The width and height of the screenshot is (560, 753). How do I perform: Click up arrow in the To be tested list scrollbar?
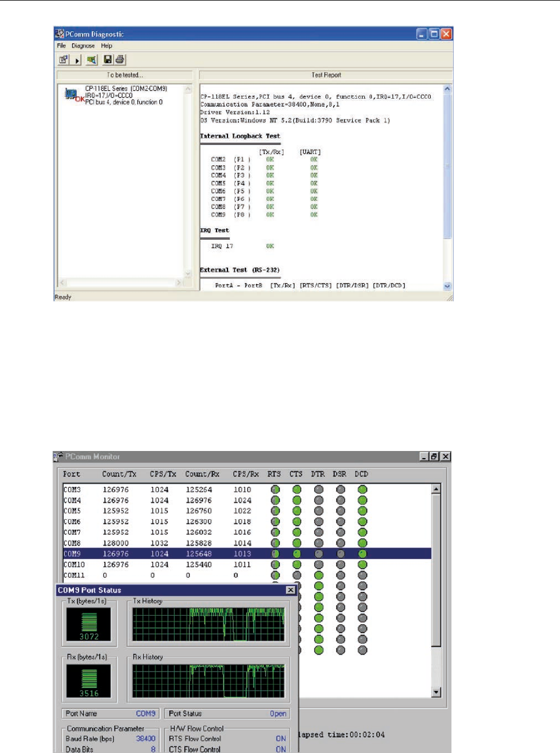coord(188,89)
